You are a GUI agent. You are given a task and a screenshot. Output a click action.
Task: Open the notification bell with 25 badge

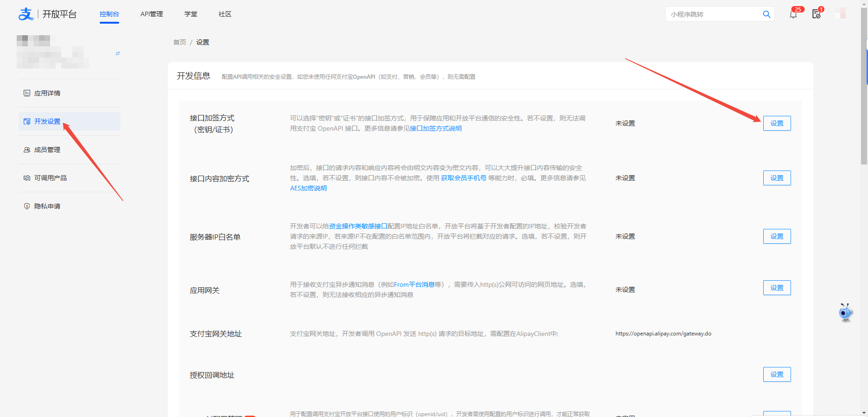coord(793,14)
